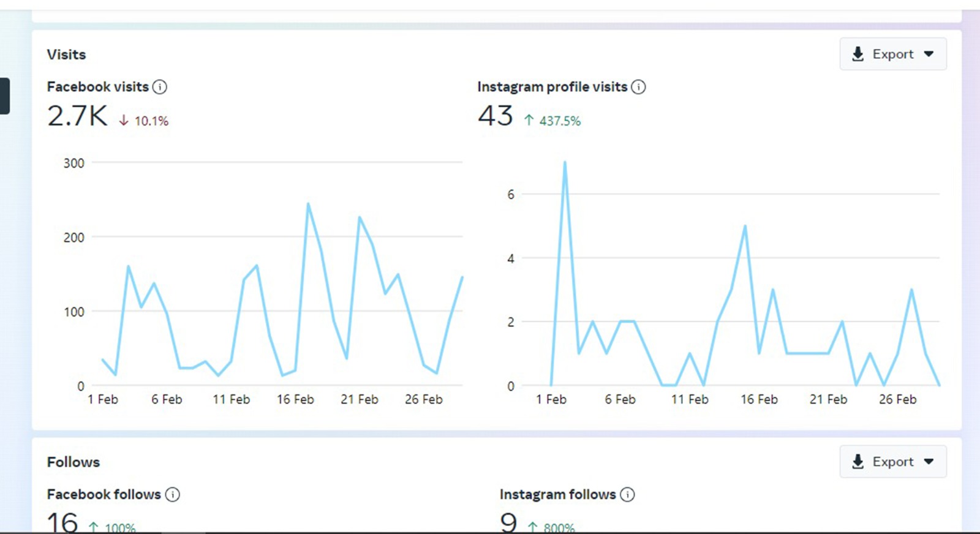Click the info icon beside Instagram follows
Image resolution: width=980 pixels, height=534 pixels.
point(627,494)
